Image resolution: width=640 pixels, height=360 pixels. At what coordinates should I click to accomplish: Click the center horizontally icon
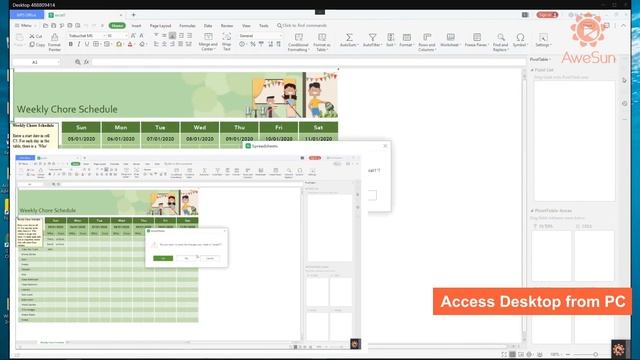tap(164, 44)
